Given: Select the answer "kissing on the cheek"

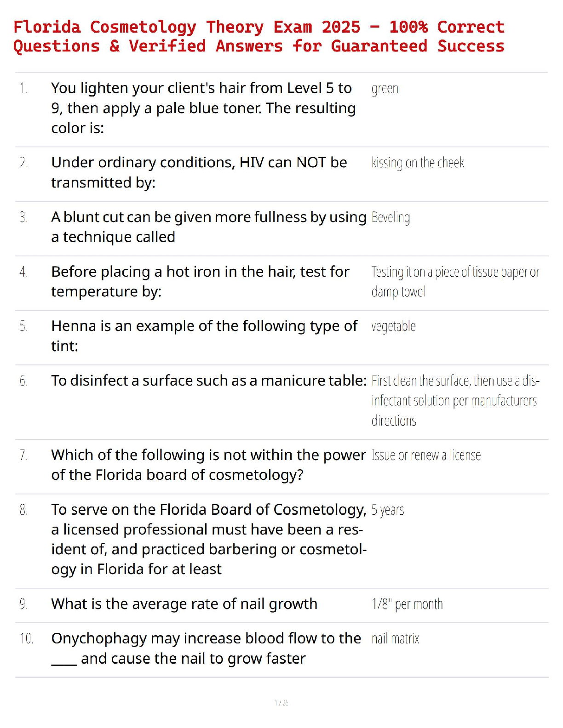Looking at the screenshot, I should pos(418,163).
